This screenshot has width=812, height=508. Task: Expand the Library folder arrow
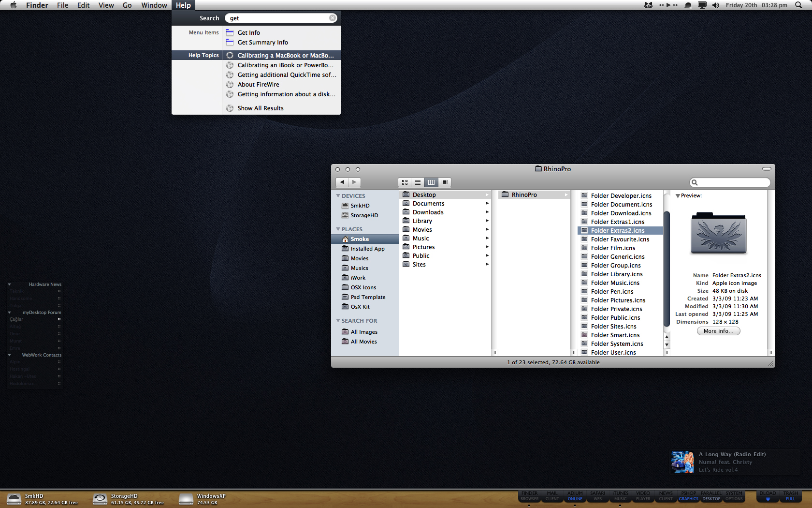click(x=487, y=221)
